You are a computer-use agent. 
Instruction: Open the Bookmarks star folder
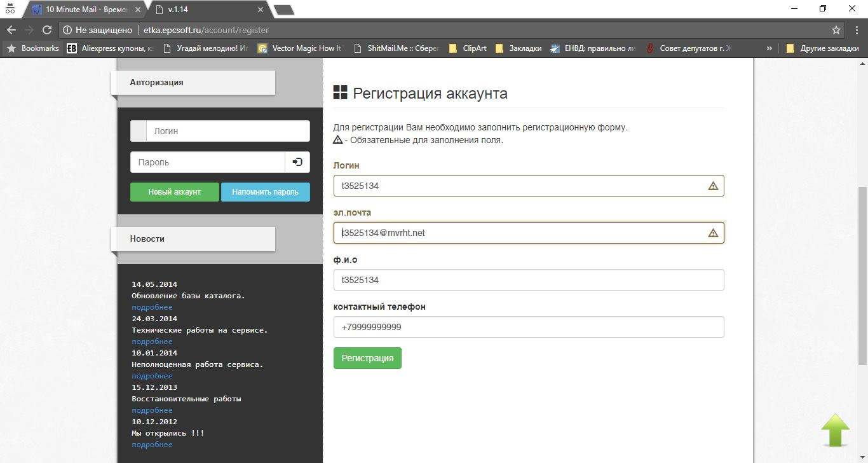[33, 48]
